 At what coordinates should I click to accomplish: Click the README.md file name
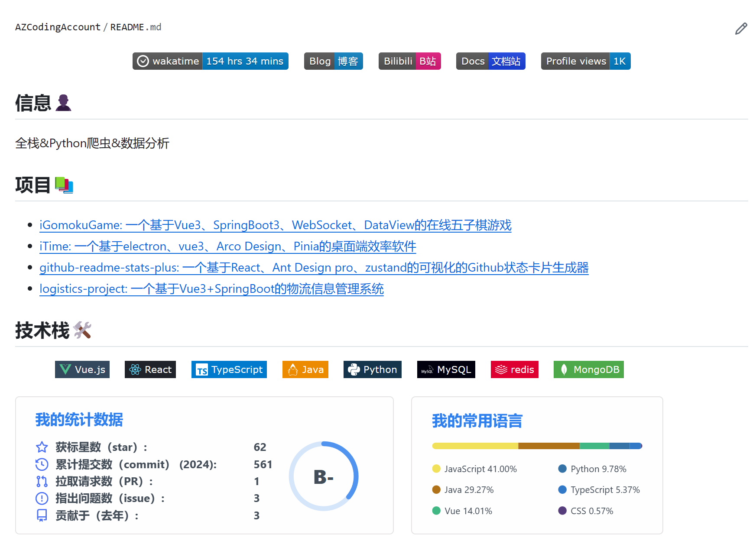[136, 27]
